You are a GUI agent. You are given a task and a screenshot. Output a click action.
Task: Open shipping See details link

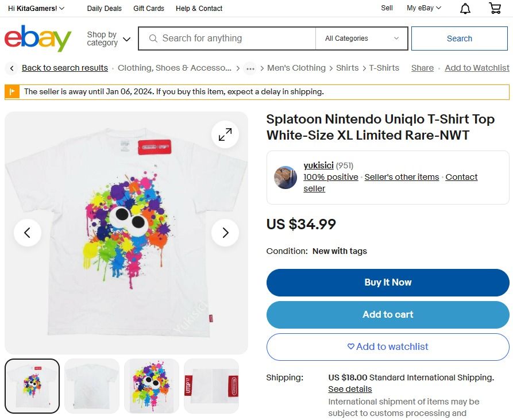[349, 389]
